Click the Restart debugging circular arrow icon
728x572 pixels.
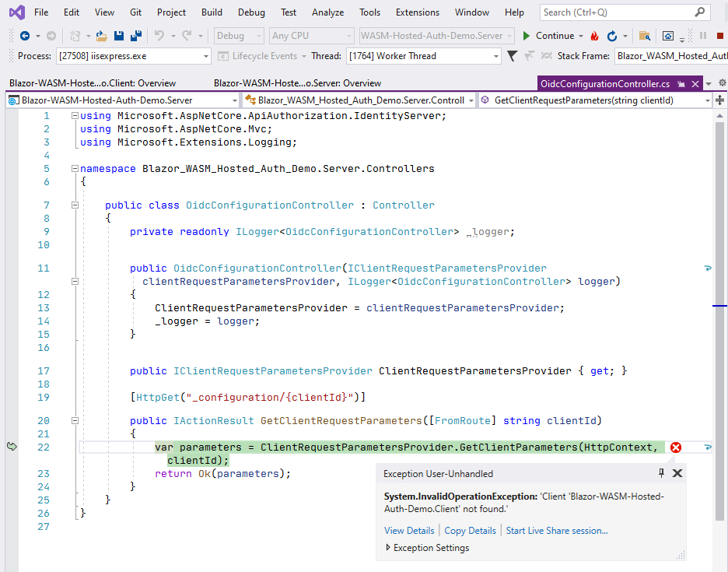point(612,36)
